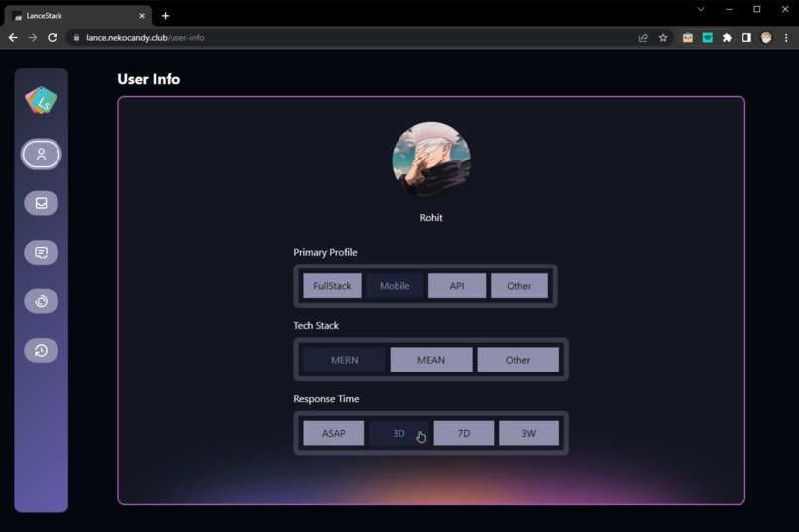The image size is (799, 532).
Task: Reload the page
Action: point(52,38)
